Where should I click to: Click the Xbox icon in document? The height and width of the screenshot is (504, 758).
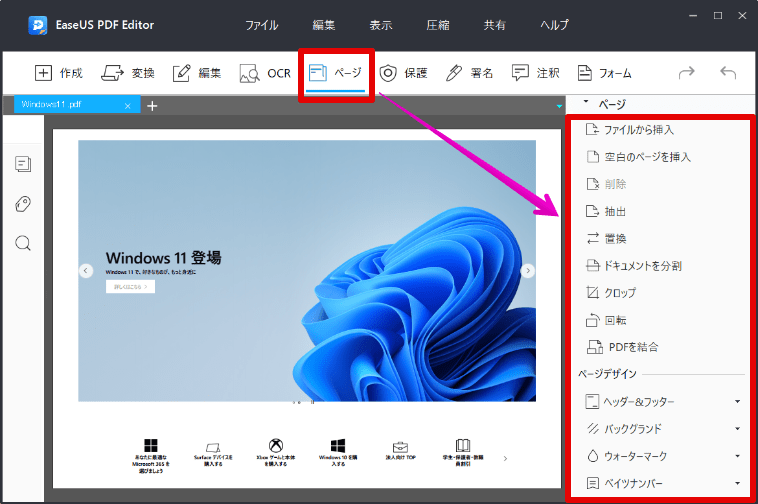point(276,445)
